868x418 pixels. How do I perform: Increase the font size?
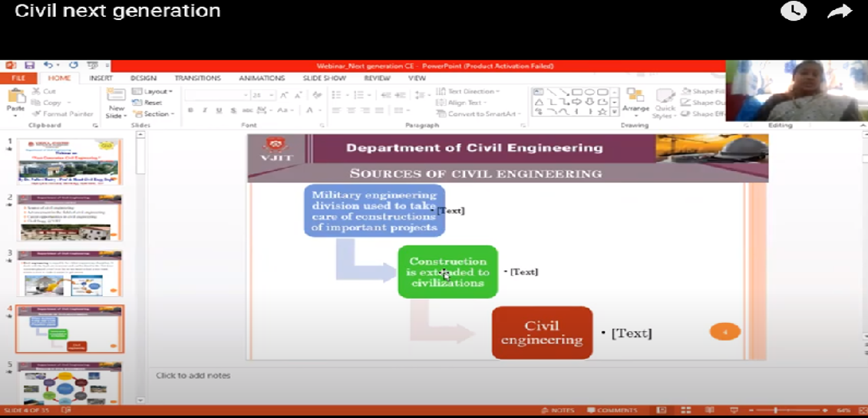pos(284,95)
